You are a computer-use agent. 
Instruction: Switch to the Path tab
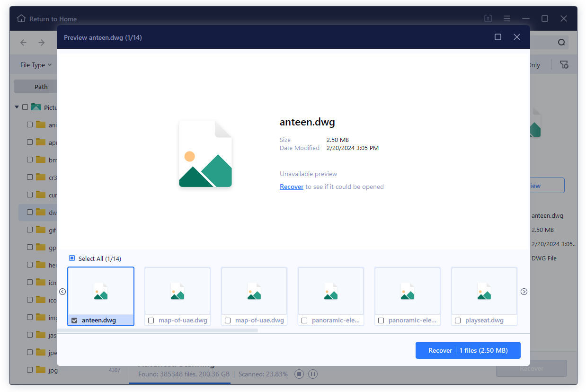pyautogui.click(x=41, y=87)
